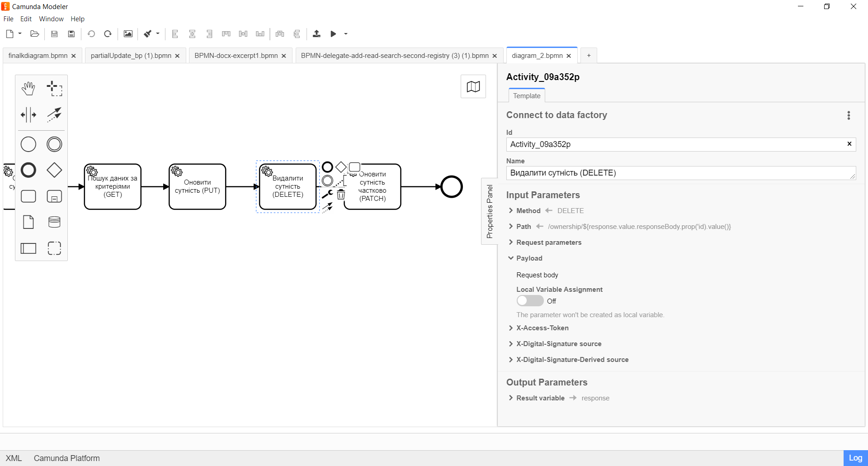This screenshot has height=466, width=868.
Task: Switch to finalkdiagram.bpmn tab
Action: point(38,56)
